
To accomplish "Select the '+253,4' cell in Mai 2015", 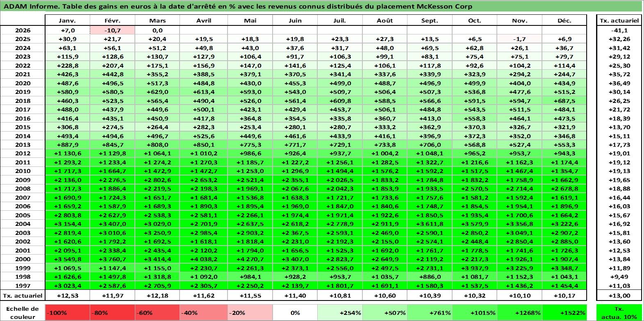I will tap(250, 127).
